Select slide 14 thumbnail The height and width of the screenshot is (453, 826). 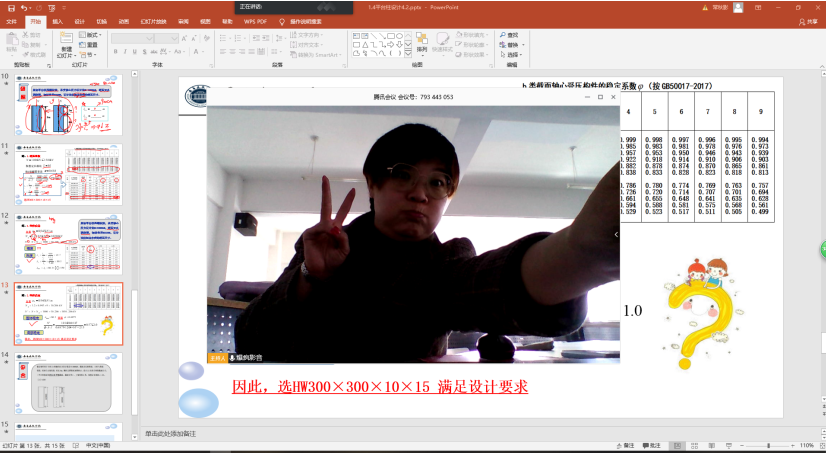(68, 383)
